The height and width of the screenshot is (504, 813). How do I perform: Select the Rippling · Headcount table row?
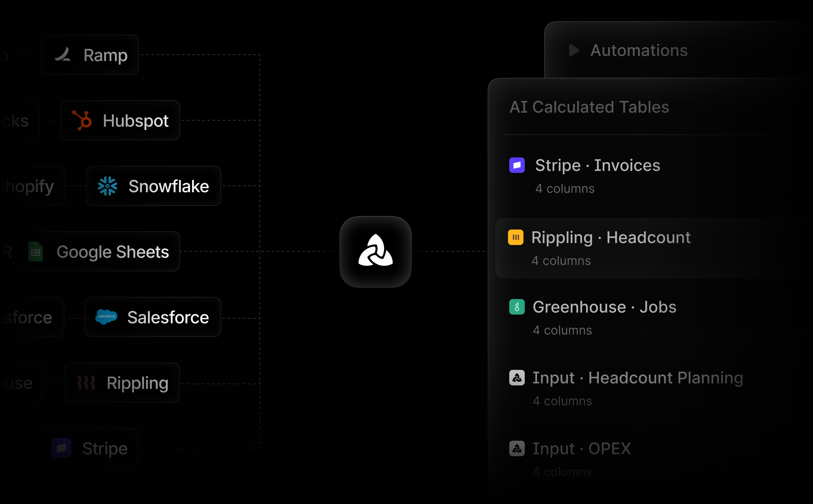click(653, 248)
